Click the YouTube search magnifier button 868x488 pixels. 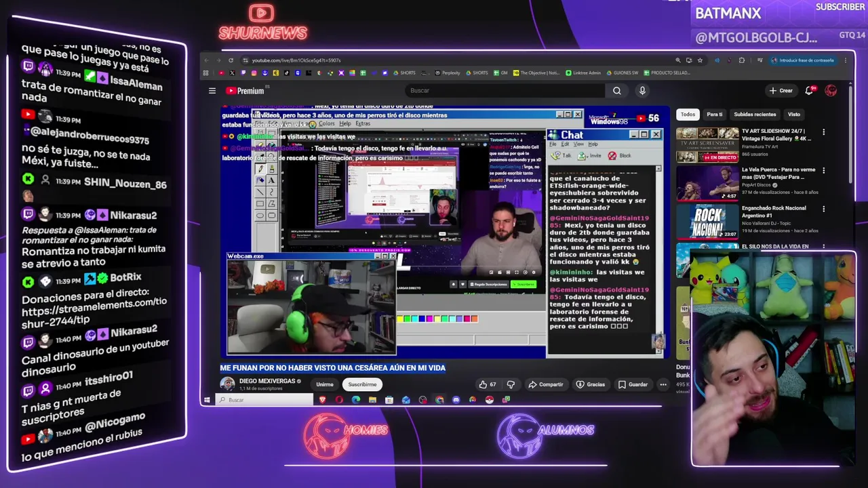(x=616, y=91)
